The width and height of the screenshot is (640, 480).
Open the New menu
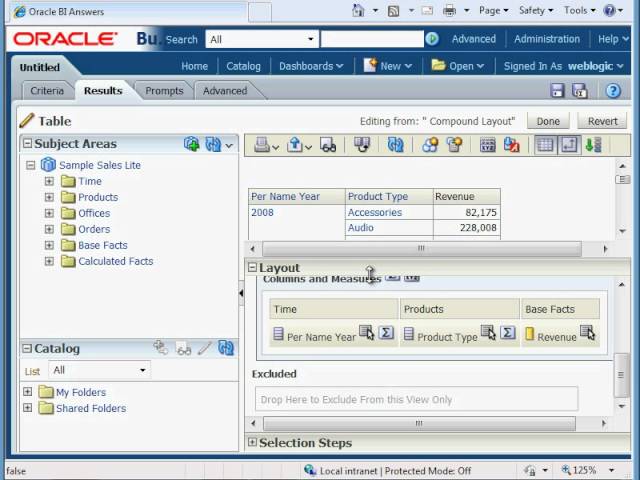coord(388,66)
